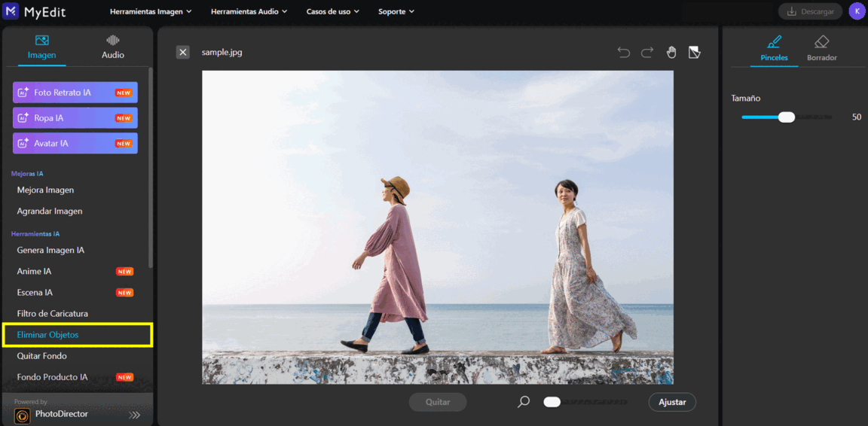Image resolution: width=868 pixels, height=426 pixels.
Task: Open Mejora Imagen in sidebar
Action: (45, 190)
